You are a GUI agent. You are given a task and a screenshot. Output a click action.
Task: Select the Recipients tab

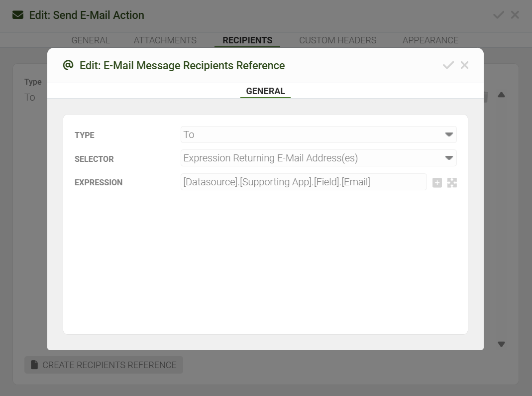click(247, 40)
